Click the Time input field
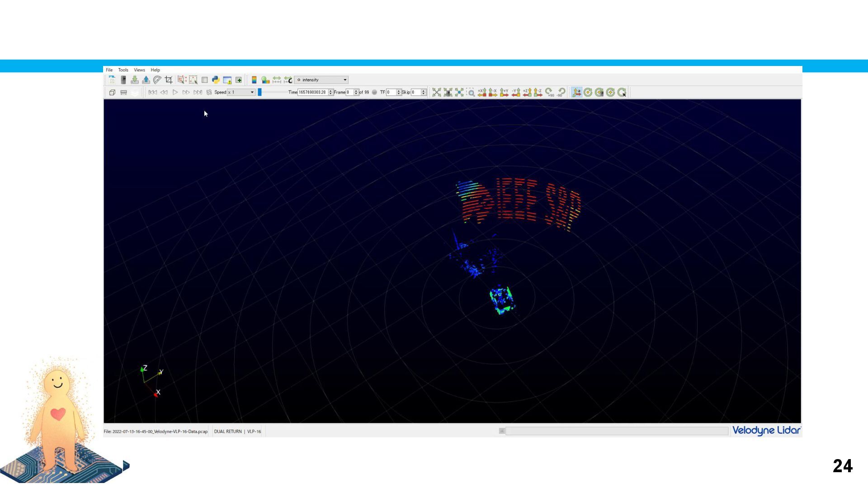 [312, 92]
